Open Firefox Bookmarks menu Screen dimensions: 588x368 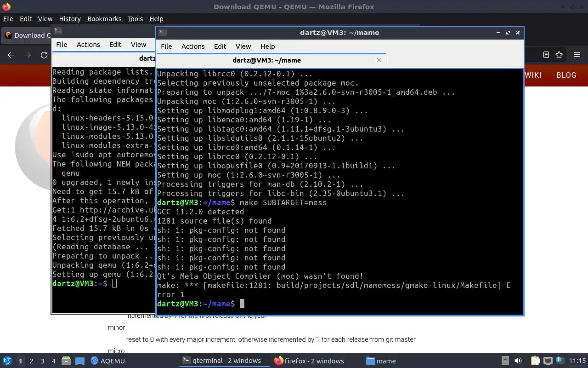pyautogui.click(x=104, y=19)
